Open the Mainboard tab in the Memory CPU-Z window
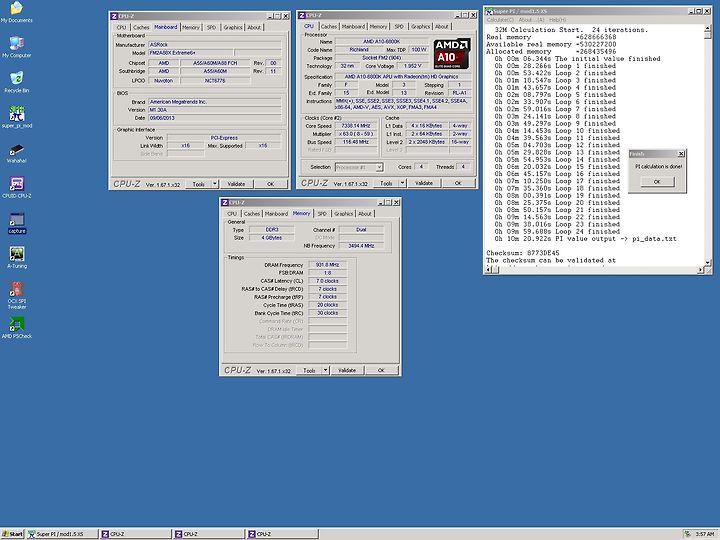This screenshot has width=720, height=540. tap(276, 214)
